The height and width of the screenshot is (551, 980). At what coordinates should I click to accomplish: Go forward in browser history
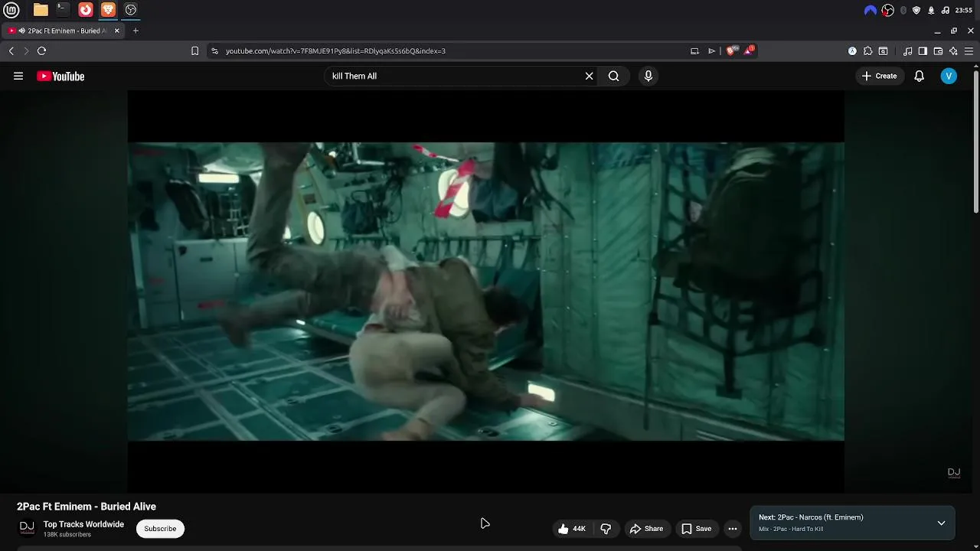26,51
